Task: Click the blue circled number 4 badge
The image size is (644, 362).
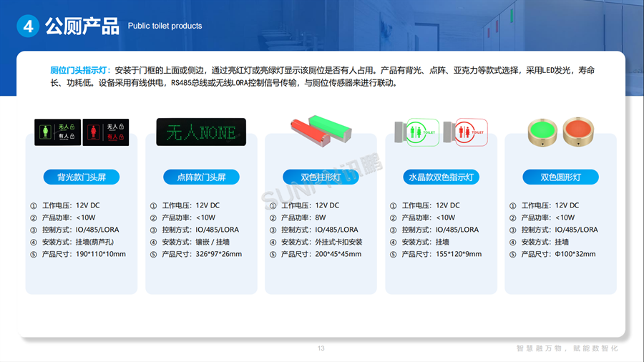Action: tap(27, 26)
